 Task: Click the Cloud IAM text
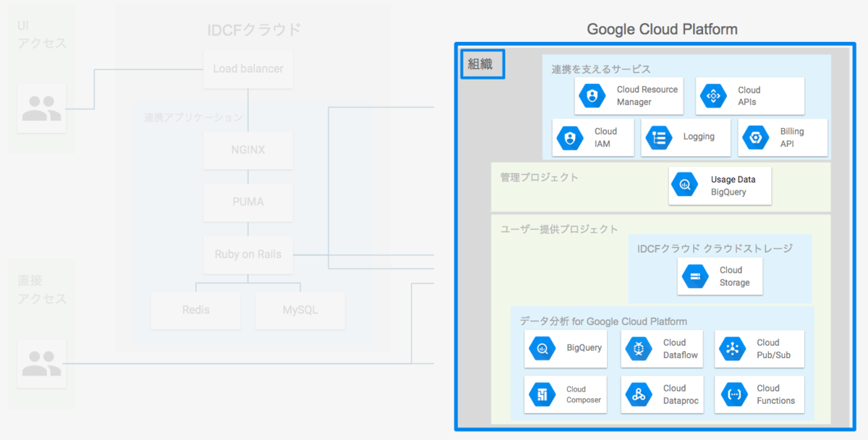click(x=605, y=137)
